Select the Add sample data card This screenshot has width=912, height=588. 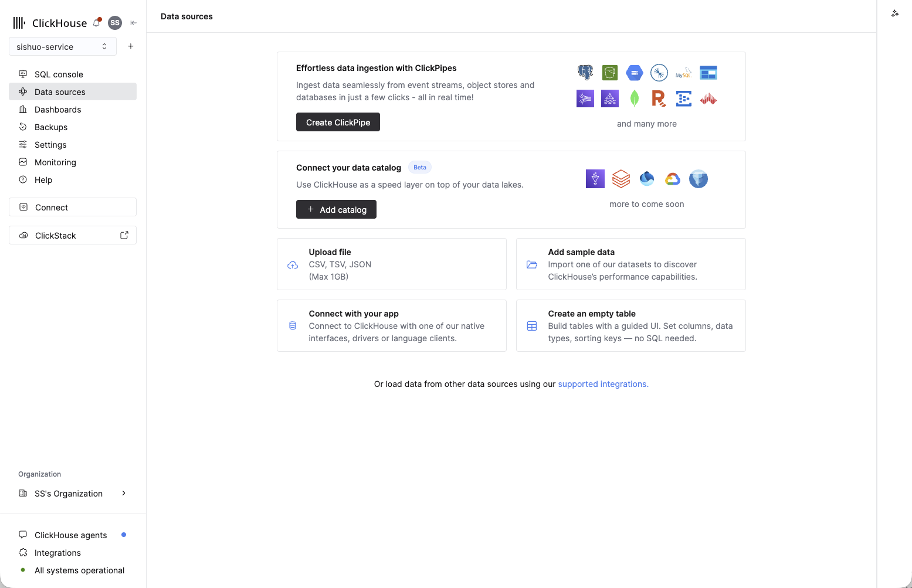tap(631, 264)
